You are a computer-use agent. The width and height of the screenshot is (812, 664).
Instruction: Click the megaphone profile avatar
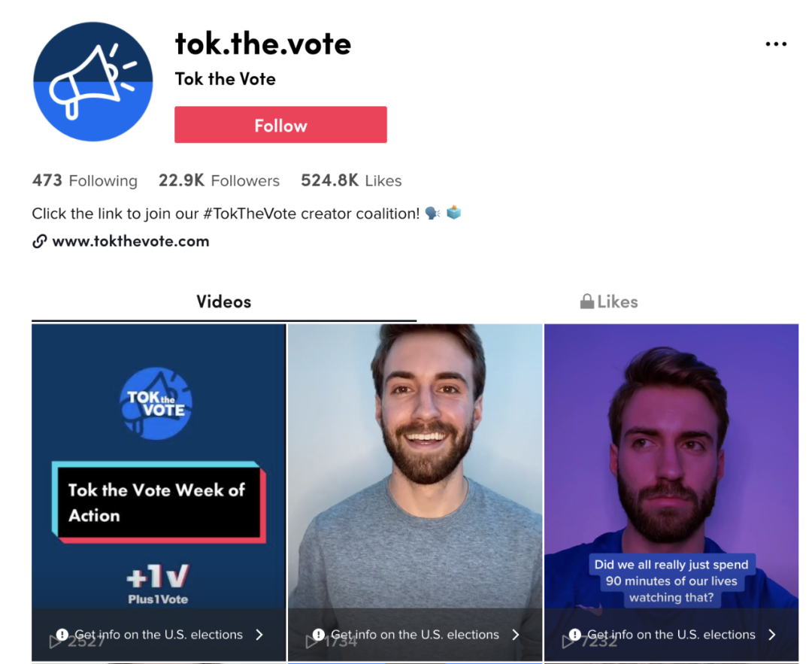click(x=93, y=81)
